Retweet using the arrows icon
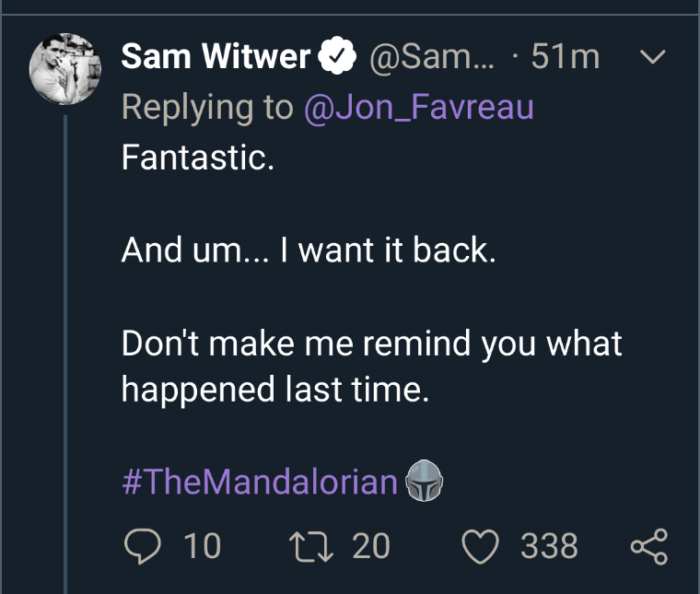This screenshot has height=594, width=700. (x=311, y=546)
